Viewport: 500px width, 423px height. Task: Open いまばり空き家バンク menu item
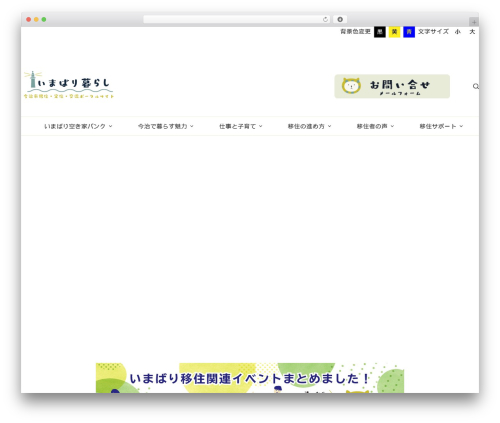pos(75,126)
